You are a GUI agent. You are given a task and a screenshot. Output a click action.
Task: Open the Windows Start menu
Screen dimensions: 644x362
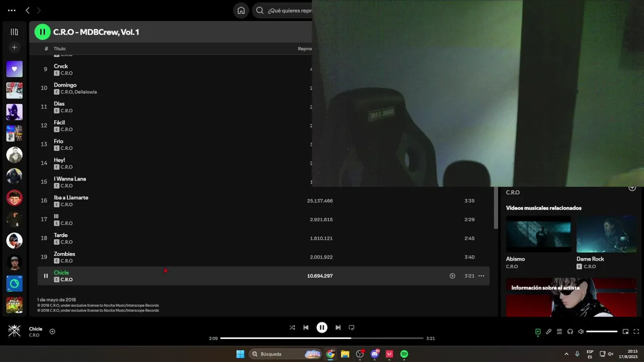pos(240,354)
